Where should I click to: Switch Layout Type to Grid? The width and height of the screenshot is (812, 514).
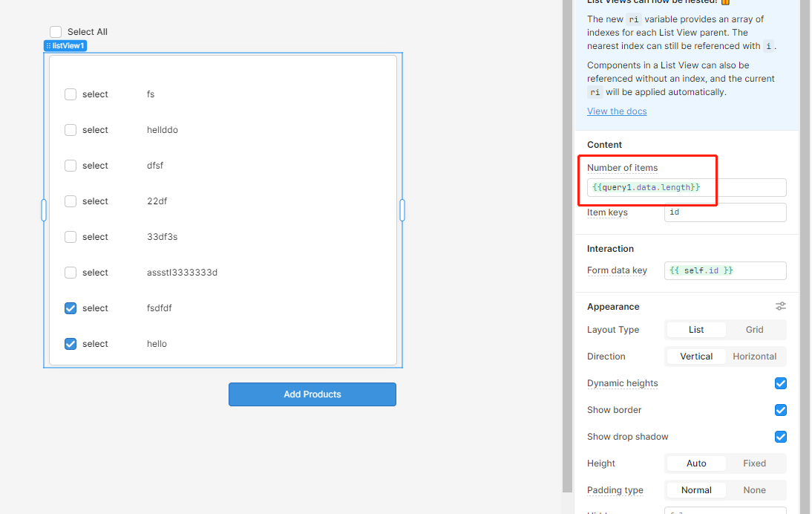pos(754,330)
